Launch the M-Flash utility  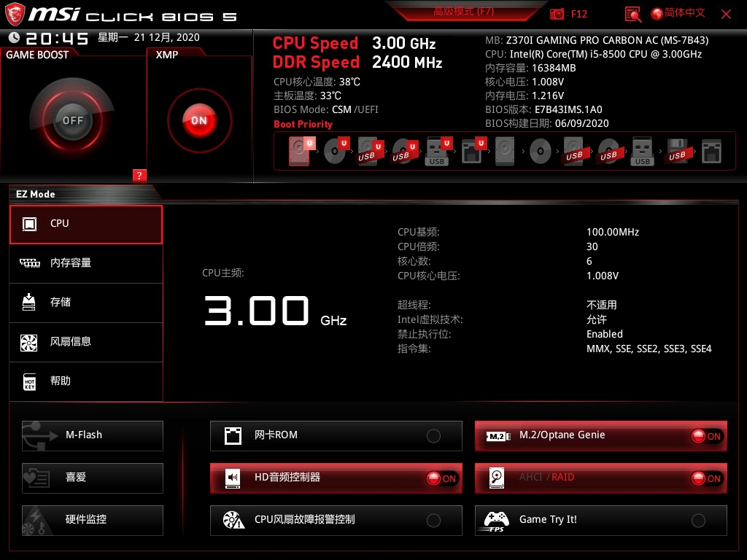pyautogui.click(x=93, y=436)
